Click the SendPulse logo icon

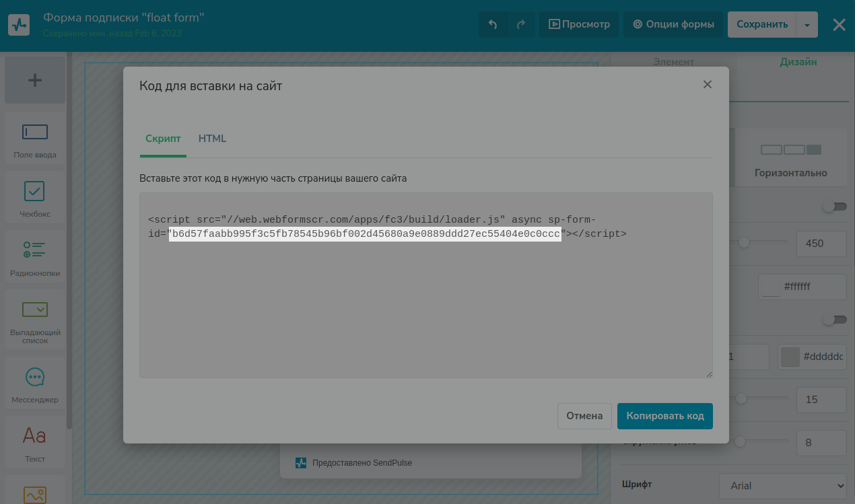coord(20,25)
